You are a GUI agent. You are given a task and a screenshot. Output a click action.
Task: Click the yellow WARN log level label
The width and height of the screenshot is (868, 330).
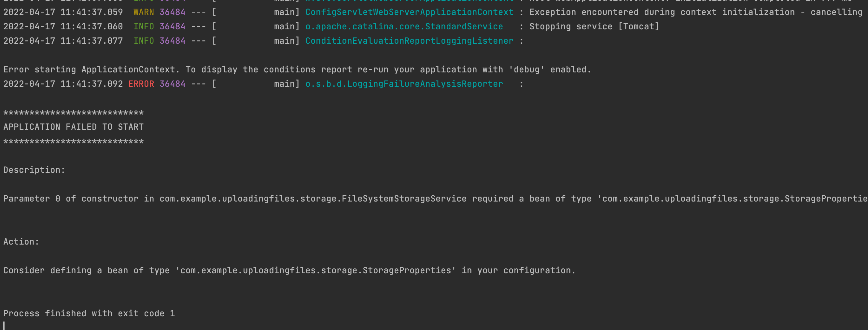tap(144, 12)
